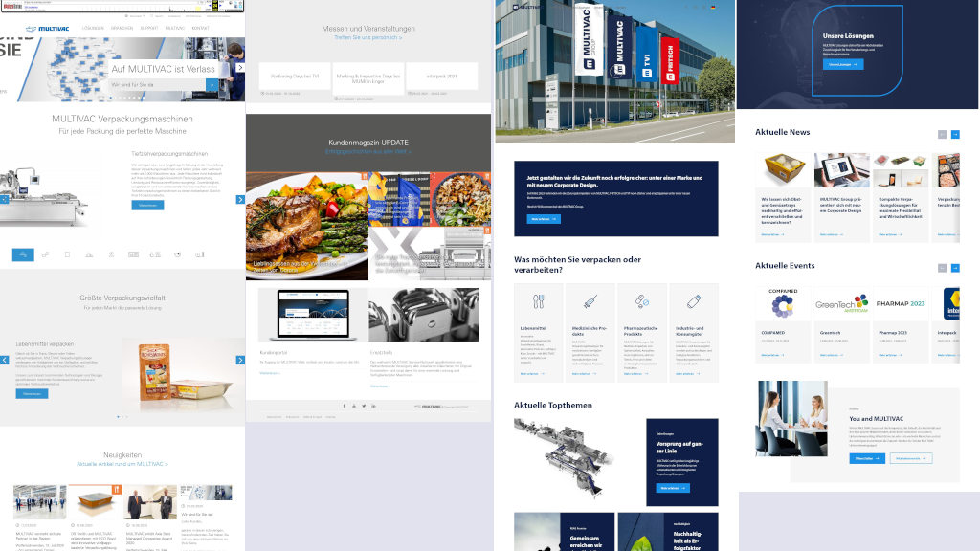Go to next slide in Größte Verpackungsvielfalt carousel
The image size is (980, 551).
pyautogui.click(x=240, y=360)
